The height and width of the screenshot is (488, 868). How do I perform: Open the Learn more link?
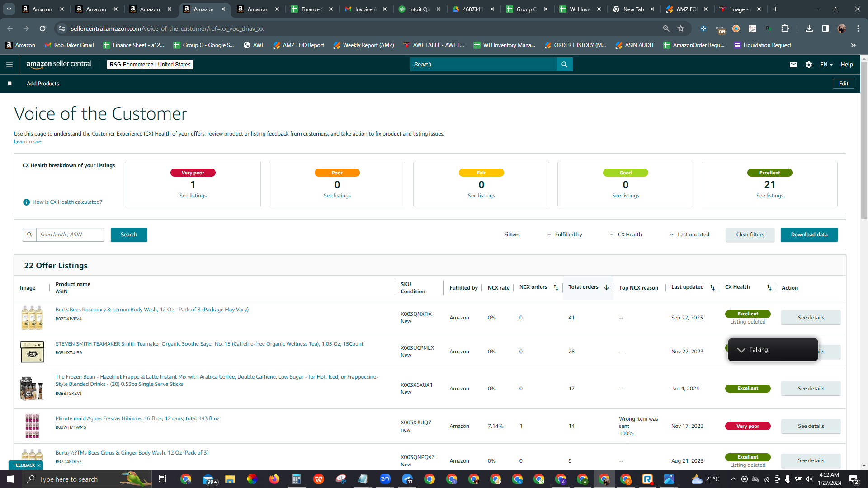[x=28, y=141]
